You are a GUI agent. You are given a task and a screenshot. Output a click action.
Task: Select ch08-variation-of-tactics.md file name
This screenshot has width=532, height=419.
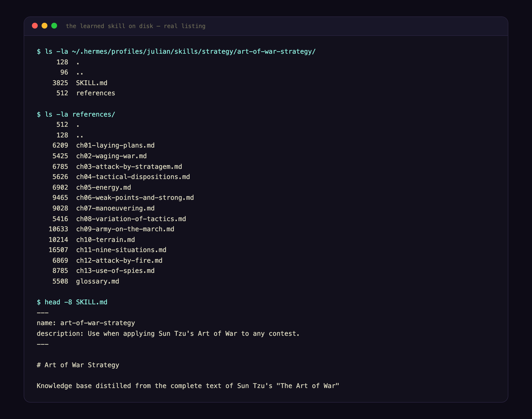(x=131, y=219)
